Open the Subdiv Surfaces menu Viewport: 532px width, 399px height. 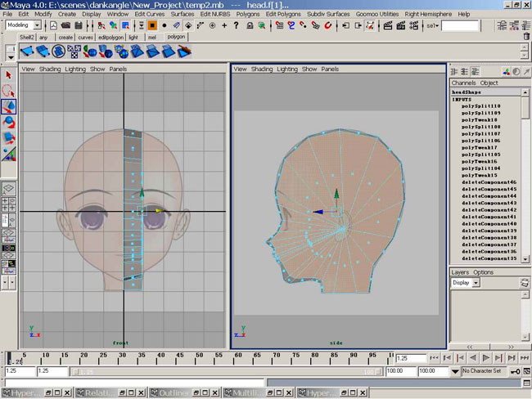point(328,14)
